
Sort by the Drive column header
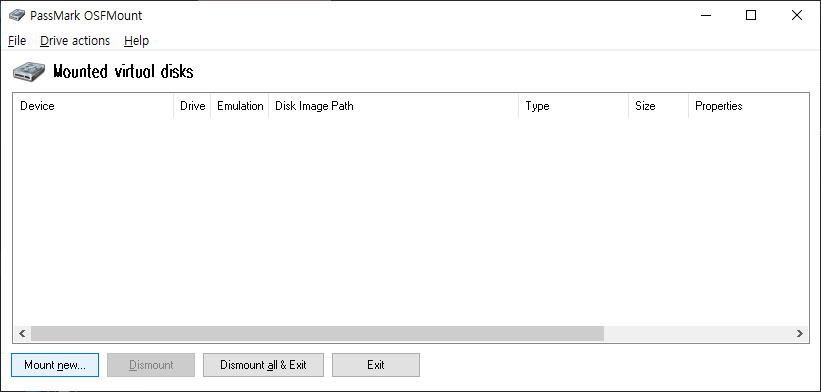pos(192,106)
